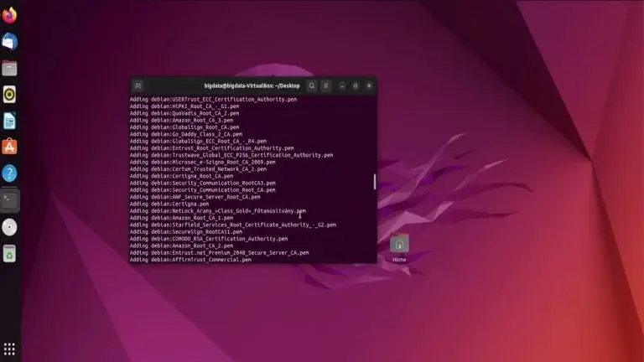Open Rhythmbox music player
Image resolution: width=644 pixels, height=362 pixels.
9,94
